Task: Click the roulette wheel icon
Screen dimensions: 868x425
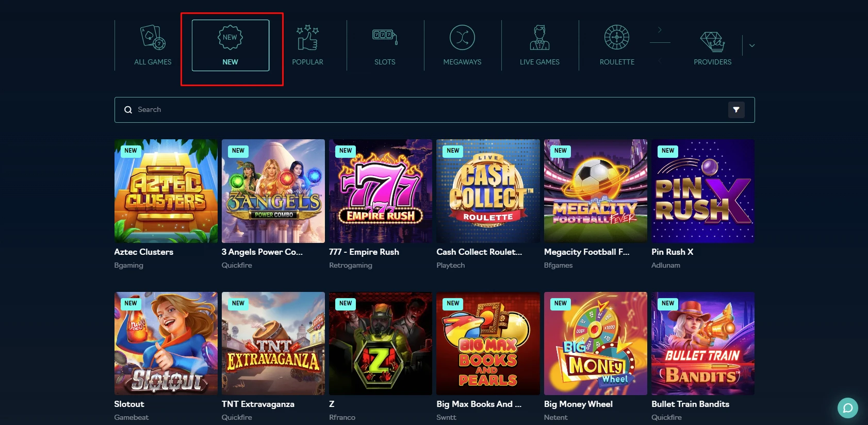Action: pos(617,37)
